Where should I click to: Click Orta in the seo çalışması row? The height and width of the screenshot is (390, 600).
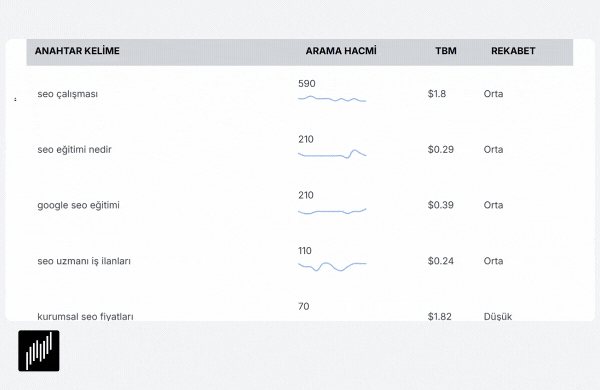pyautogui.click(x=493, y=94)
